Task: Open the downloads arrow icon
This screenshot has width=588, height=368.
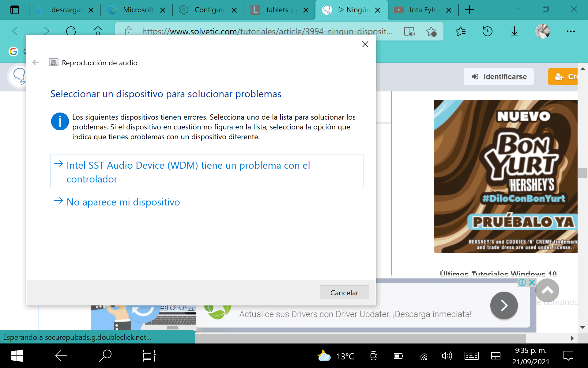Action: point(514,31)
